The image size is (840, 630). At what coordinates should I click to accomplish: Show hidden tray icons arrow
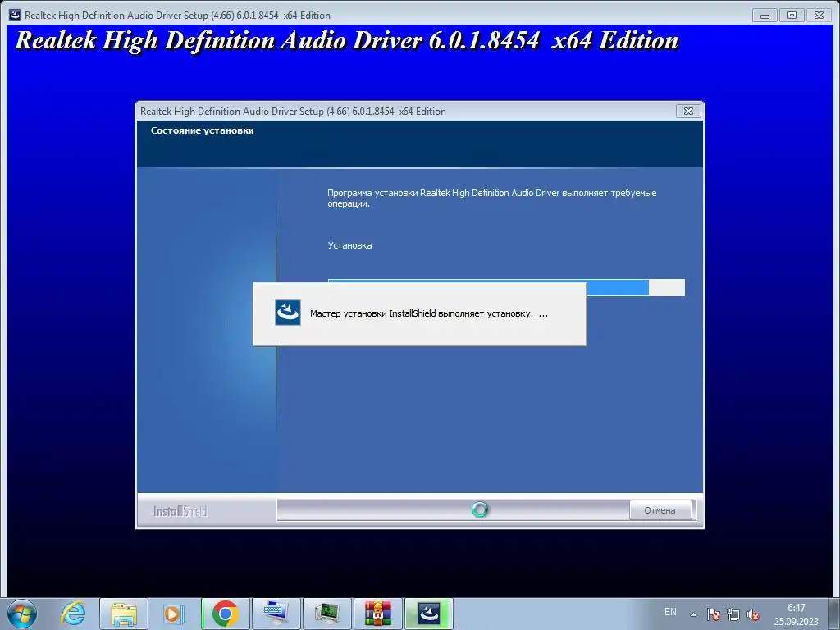tap(693, 614)
